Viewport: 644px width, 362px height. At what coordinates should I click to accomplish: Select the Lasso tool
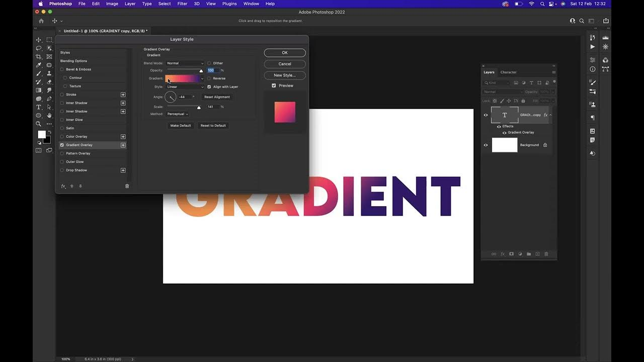click(38, 48)
